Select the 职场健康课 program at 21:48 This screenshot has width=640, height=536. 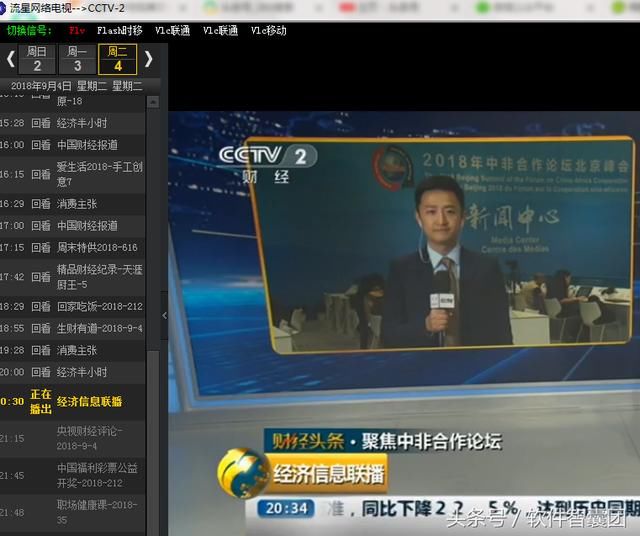96,512
